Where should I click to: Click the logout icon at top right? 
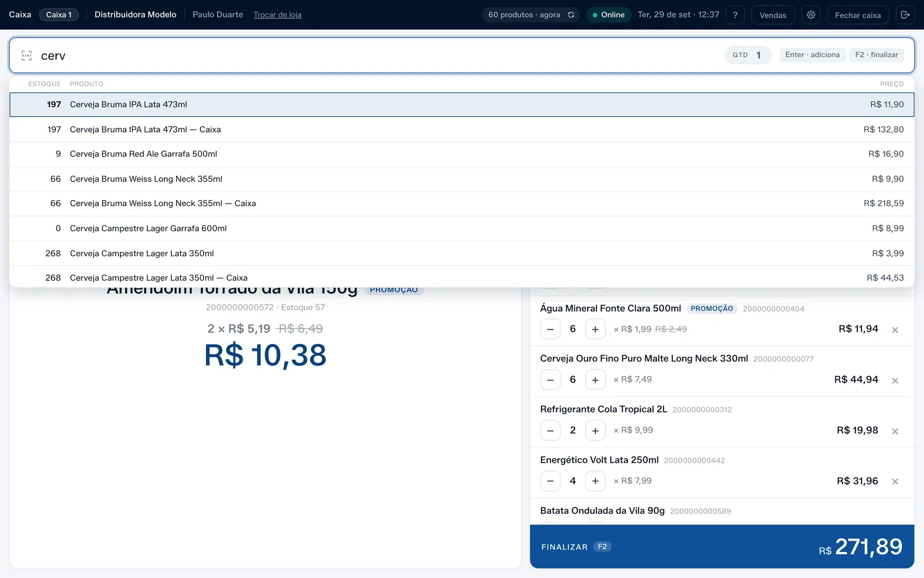coord(905,15)
